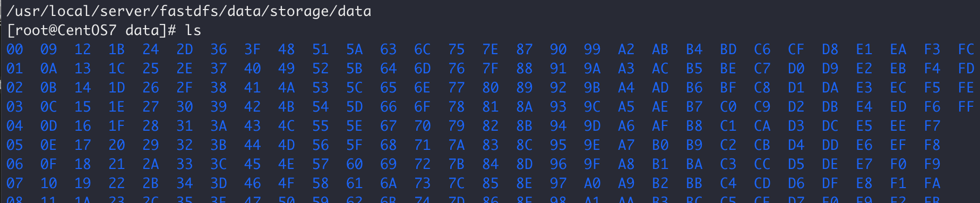Screen dimensions: 980x203
Task: Click directory entry 00
Action: click(x=15, y=49)
